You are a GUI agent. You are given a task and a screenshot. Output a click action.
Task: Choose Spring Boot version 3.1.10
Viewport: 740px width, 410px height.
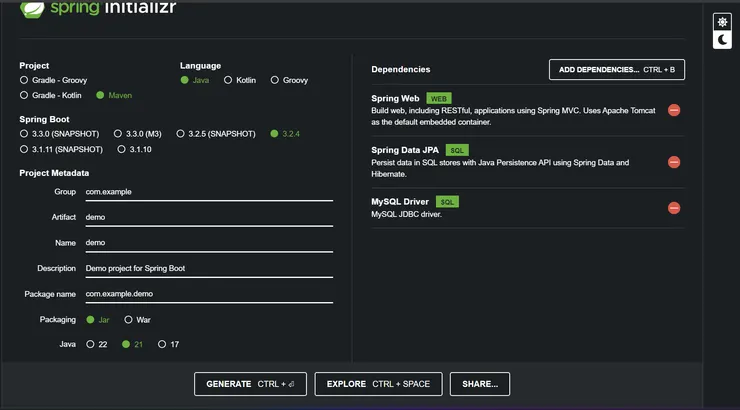pyautogui.click(x=121, y=149)
